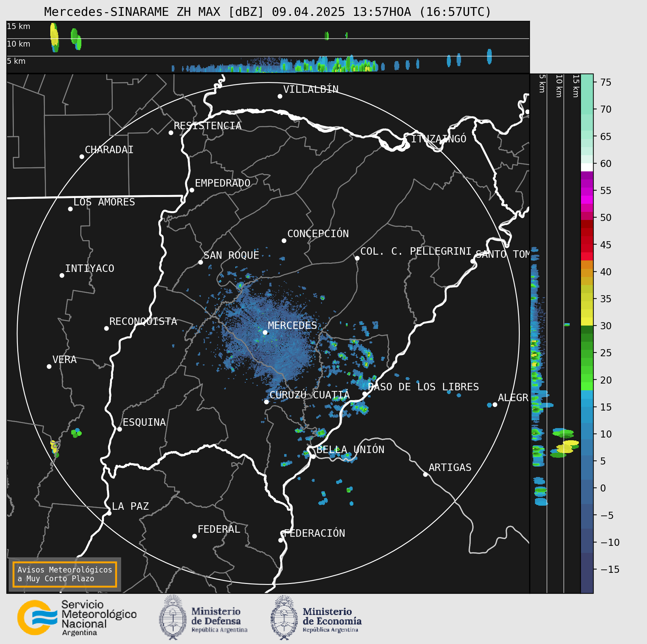Click the RECONQUISTA city label
647x644 pixels.
(143, 321)
